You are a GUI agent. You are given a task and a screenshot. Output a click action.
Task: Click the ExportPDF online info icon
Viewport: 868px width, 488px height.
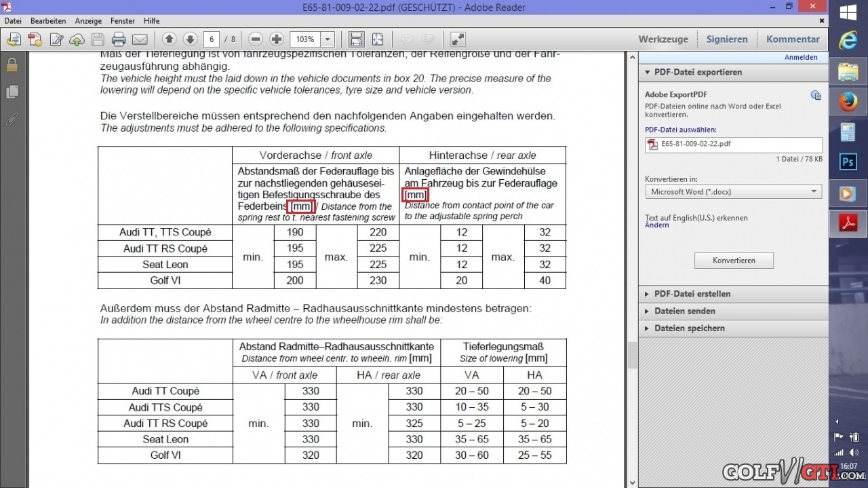pyautogui.click(x=816, y=95)
